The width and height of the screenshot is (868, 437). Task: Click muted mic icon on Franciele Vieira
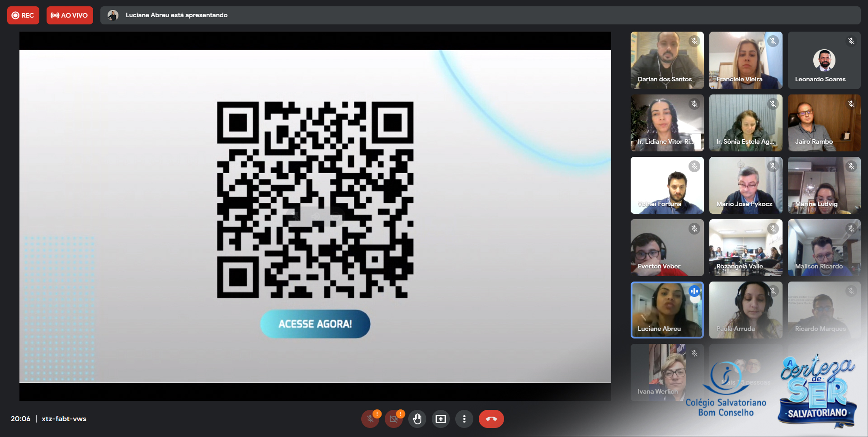[773, 41]
